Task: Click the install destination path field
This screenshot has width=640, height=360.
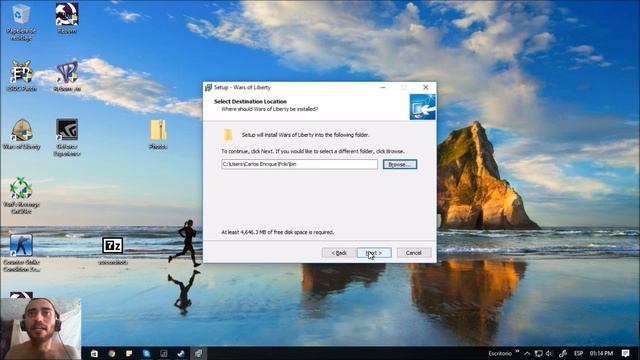Action: click(x=299, y=164)
